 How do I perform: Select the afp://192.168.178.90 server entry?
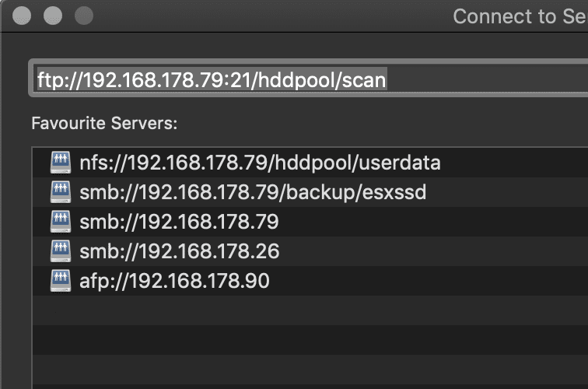(x=310, y=281)
